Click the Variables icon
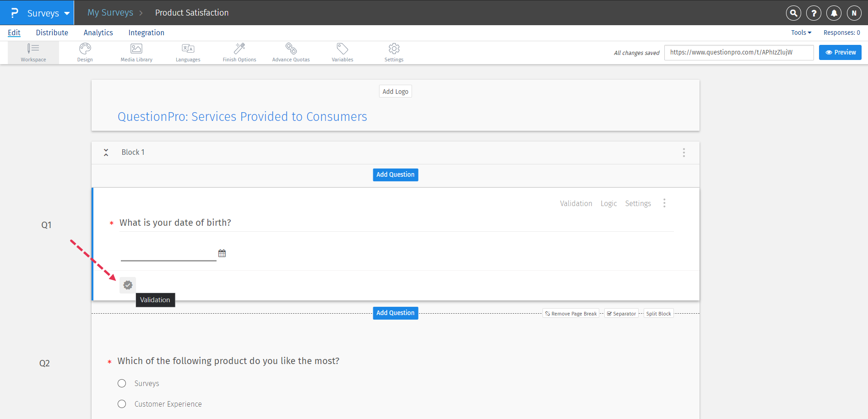868x419 pixels. (x=342, y=52)
